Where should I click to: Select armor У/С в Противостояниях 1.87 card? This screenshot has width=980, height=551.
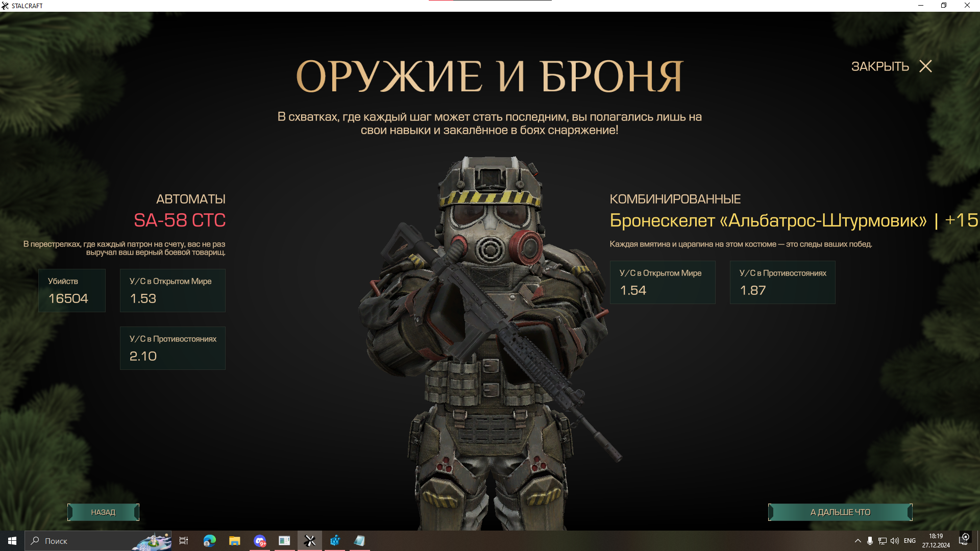coord(782,283)
